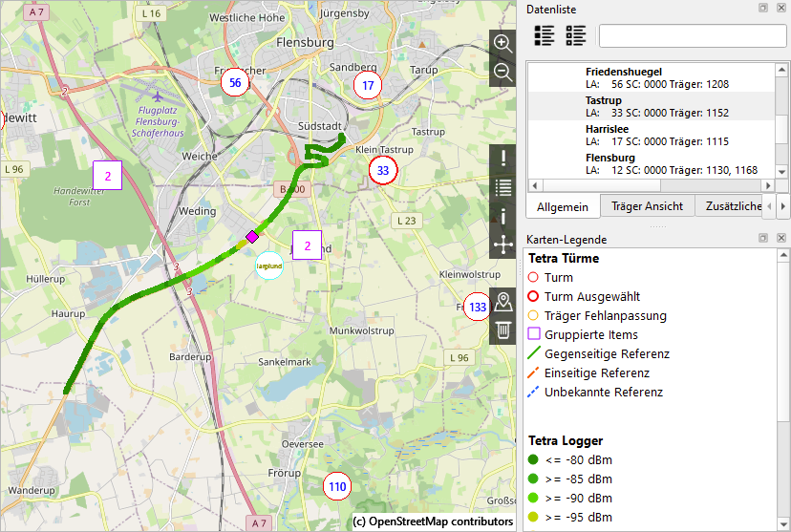Zoom out of the map
The width and height of the screenshot is (791, 532).
pyautogui.click(x=502, y=73)
